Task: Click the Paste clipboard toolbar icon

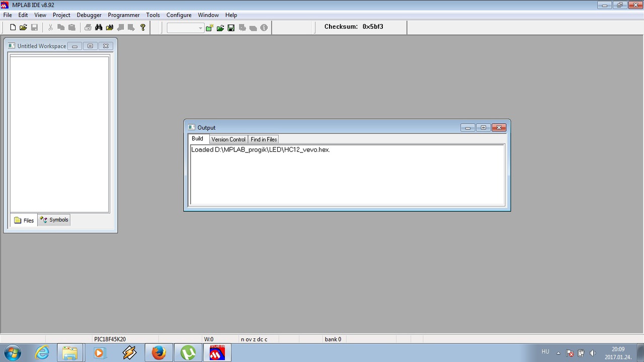Action: 72,28
